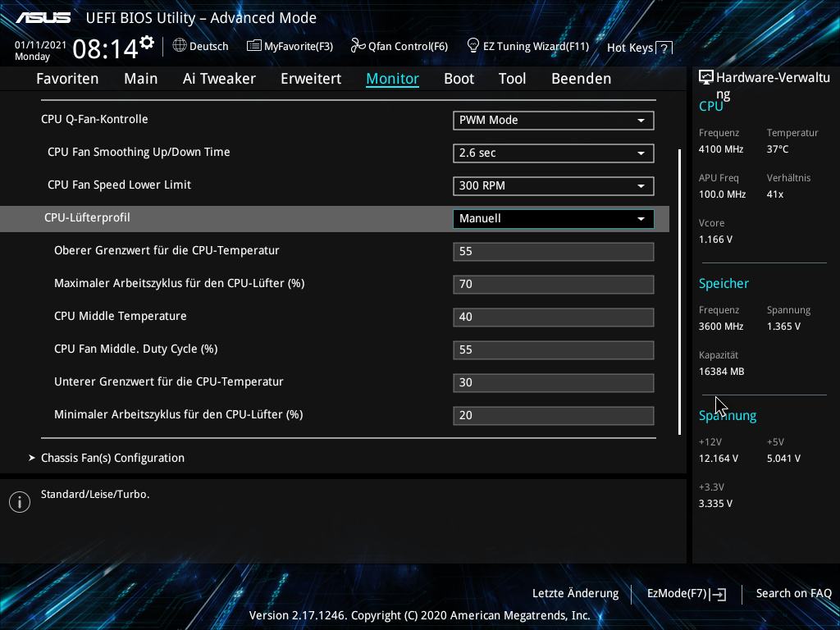Click Unterer Grenzwert CPU-Temperatur field showing 30

point(554,382)
